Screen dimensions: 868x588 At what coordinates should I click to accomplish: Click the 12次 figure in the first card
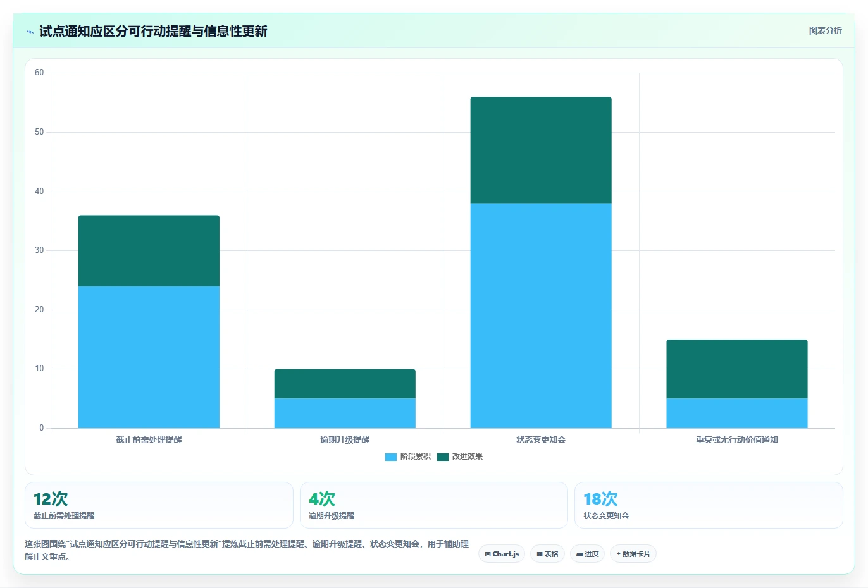point(51,499)
